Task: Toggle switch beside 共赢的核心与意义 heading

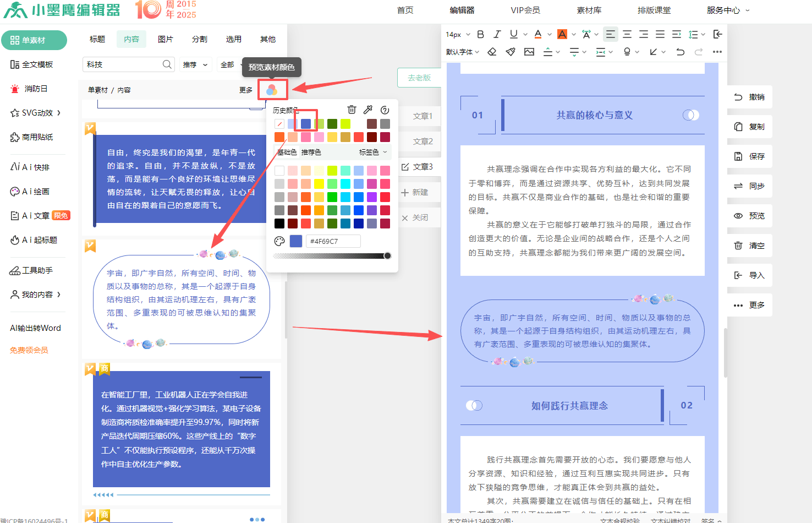Action: tap(690, 115)
